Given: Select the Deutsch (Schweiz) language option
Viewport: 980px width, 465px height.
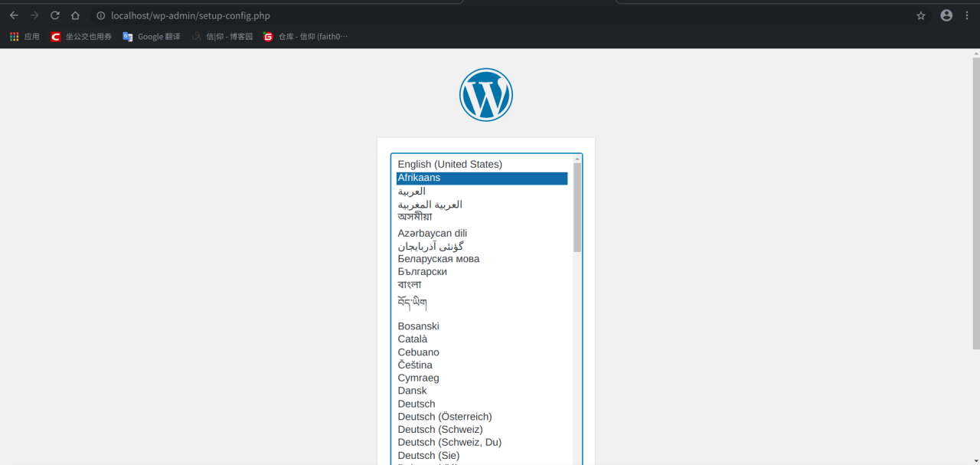Looking at the screenshot, I should click(440, 429).
